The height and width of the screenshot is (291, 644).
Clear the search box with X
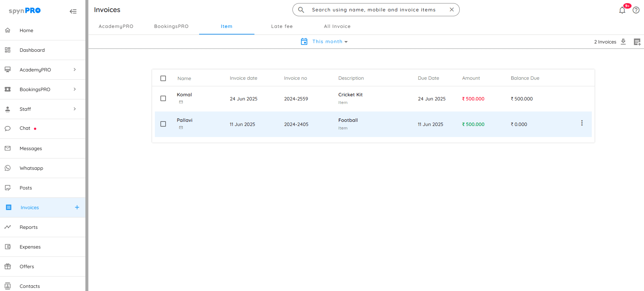point(451,10)
